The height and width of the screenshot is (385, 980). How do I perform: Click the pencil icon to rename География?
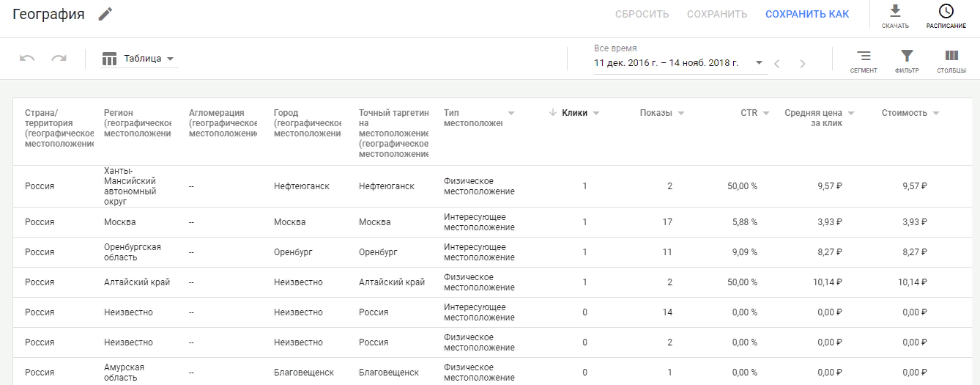pyautogui.click(x=106, y=14)
